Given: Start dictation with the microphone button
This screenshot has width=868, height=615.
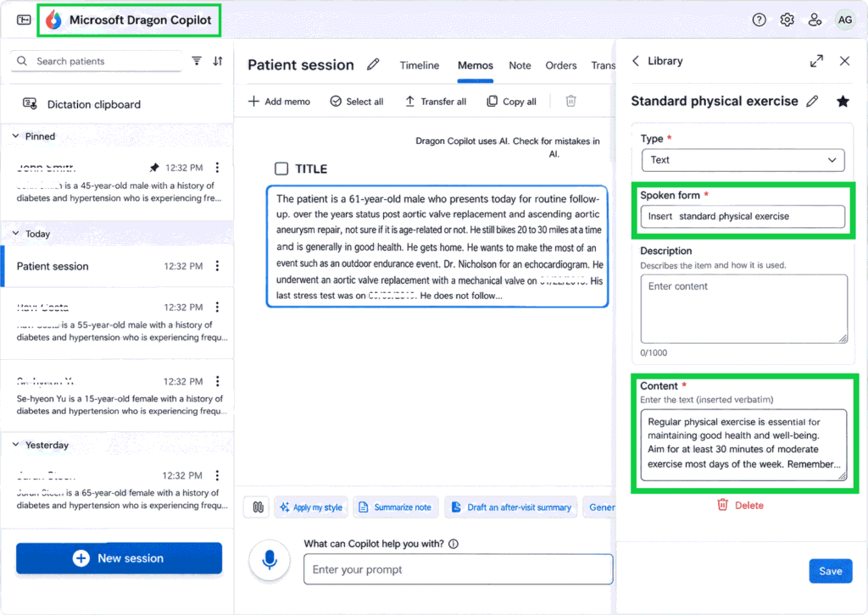Looking at the screenshot, I should coord(270,560).
